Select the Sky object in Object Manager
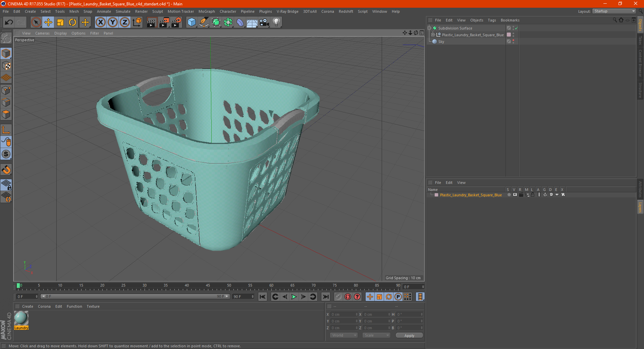Viewport: 644px width, 349px height. click(441, 42)
